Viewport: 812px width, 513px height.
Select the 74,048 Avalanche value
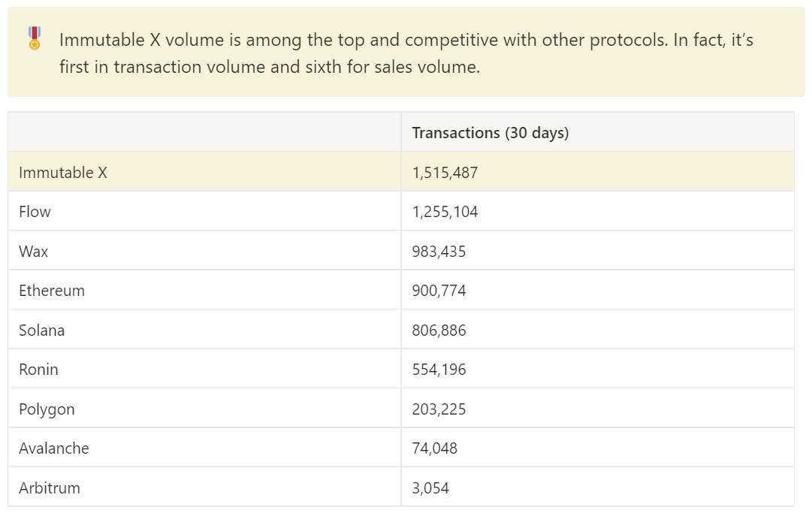(434, 448)
